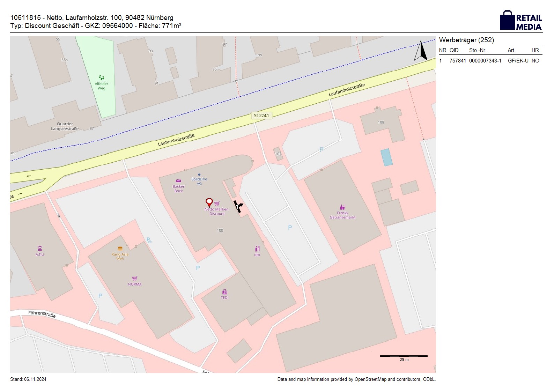Click the Werbeträger (252) heading
554x392 pixels.
pyautogui.click(x=466, y=40)
